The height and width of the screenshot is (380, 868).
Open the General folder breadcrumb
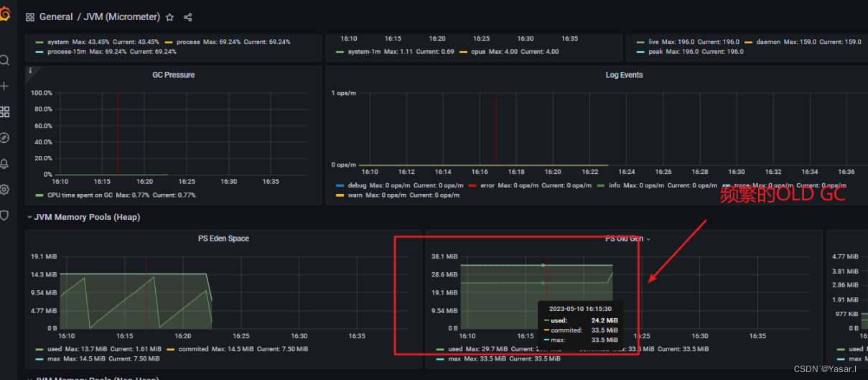click(56, 17)
